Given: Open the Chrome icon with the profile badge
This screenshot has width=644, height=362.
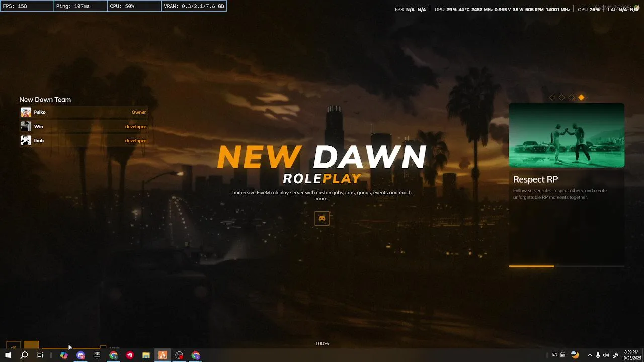Looking at the screenshot, I should point(196,355).
